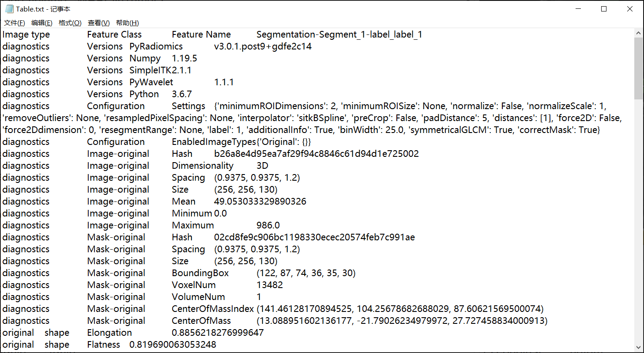The image size is (644, 353).
Task: Click the shape Elongation value
Action: [x=218, y=333]
